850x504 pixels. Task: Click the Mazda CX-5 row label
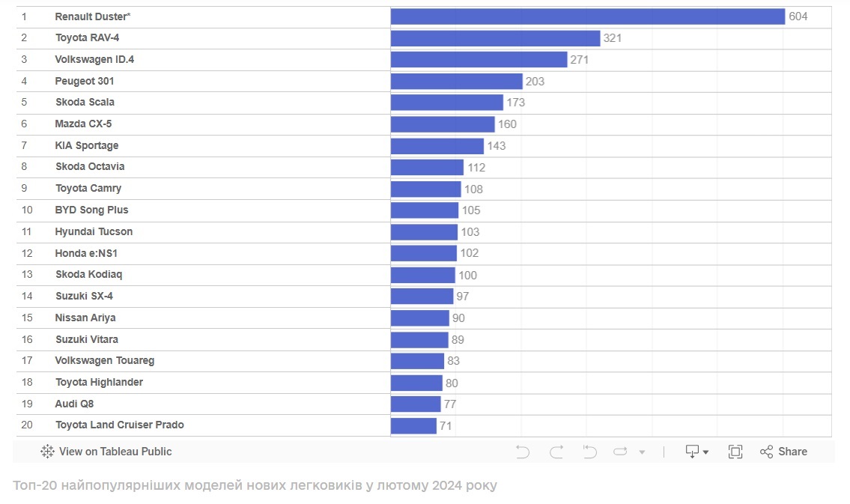point(83,124)
